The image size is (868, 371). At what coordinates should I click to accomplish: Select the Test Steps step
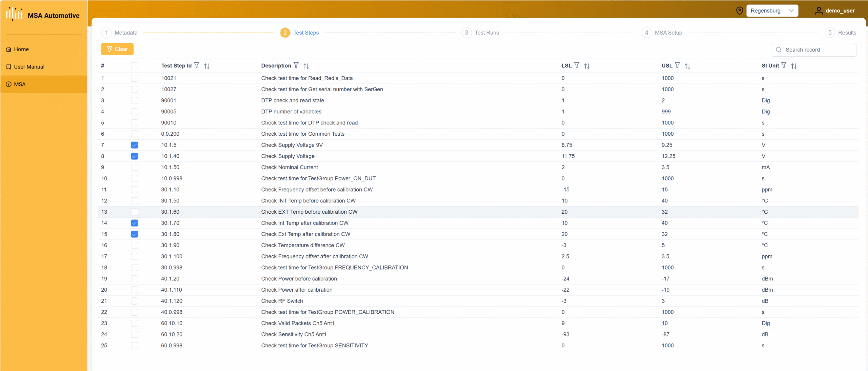tap(299, 33)
